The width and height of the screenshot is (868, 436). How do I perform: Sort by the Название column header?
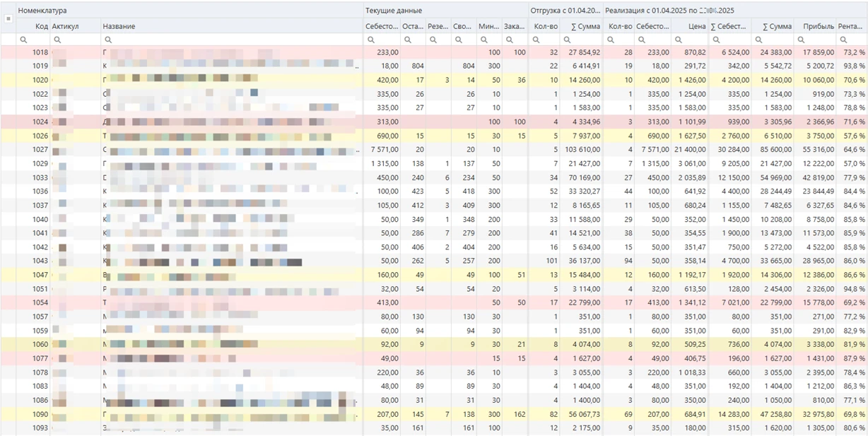pyautogui.click(x=119, y=26)
